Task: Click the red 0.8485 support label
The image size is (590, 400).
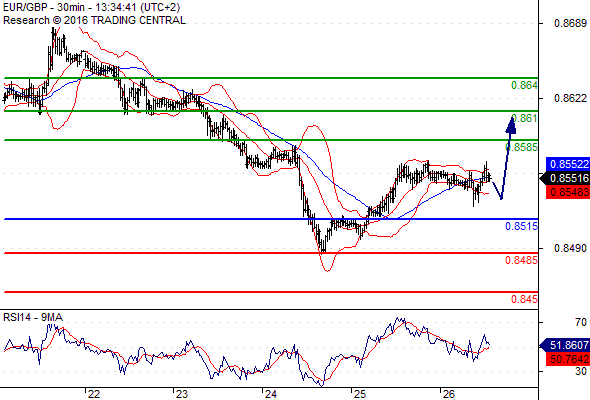Action: pos(522,260)
